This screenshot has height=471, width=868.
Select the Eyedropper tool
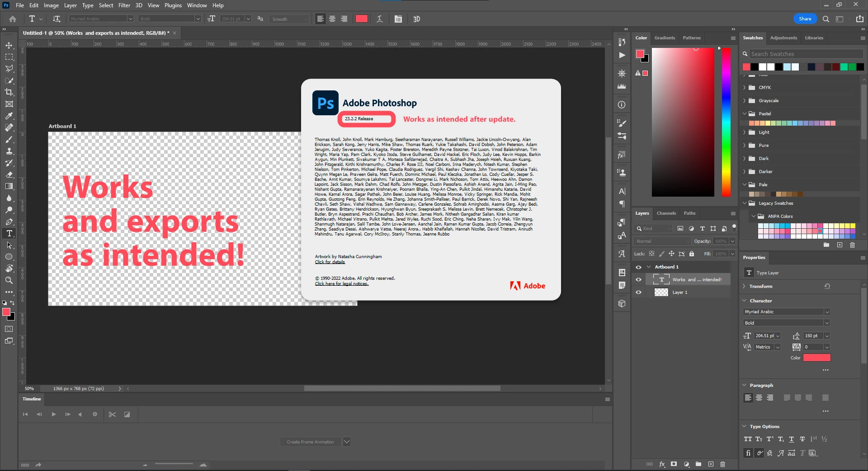(9, 116)
